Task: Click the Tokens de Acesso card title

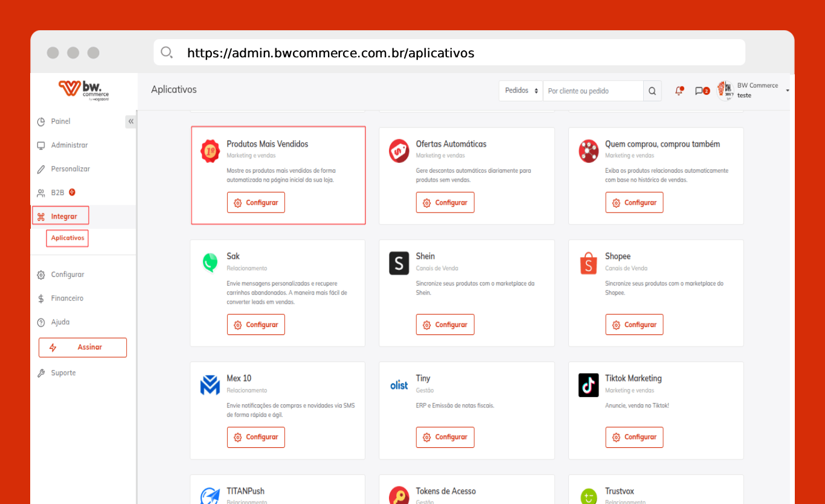Action: point(446,491)
